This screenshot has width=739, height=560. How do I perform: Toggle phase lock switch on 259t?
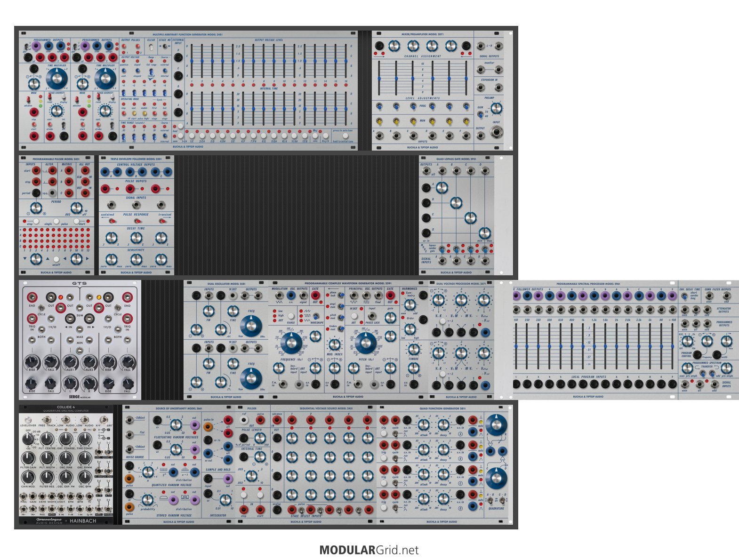[341, 295]
